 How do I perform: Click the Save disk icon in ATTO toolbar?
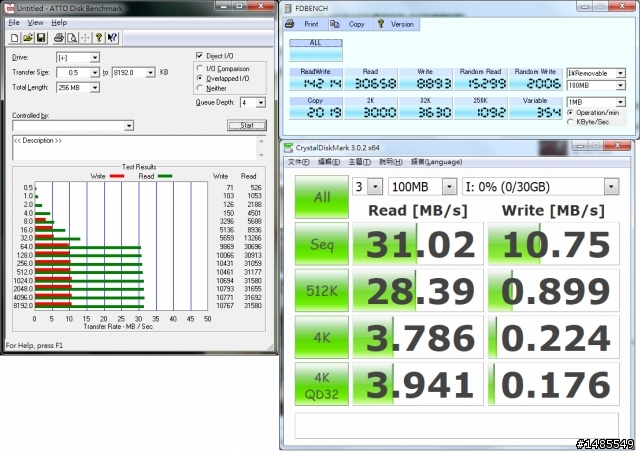pyautogui.click(x=41, y=38)
